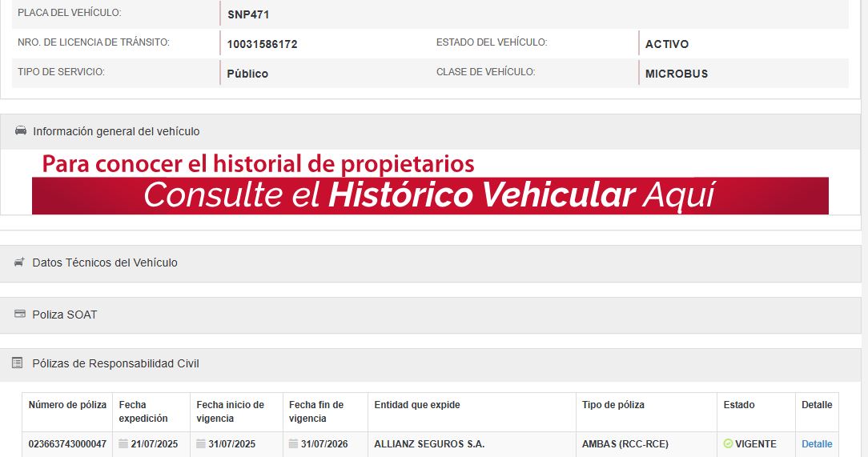Image resolution: width=868 pixels, height=457 pixels.
Task: Click the green check icon next to VIGENTE
Action: (x=728, y=444)
